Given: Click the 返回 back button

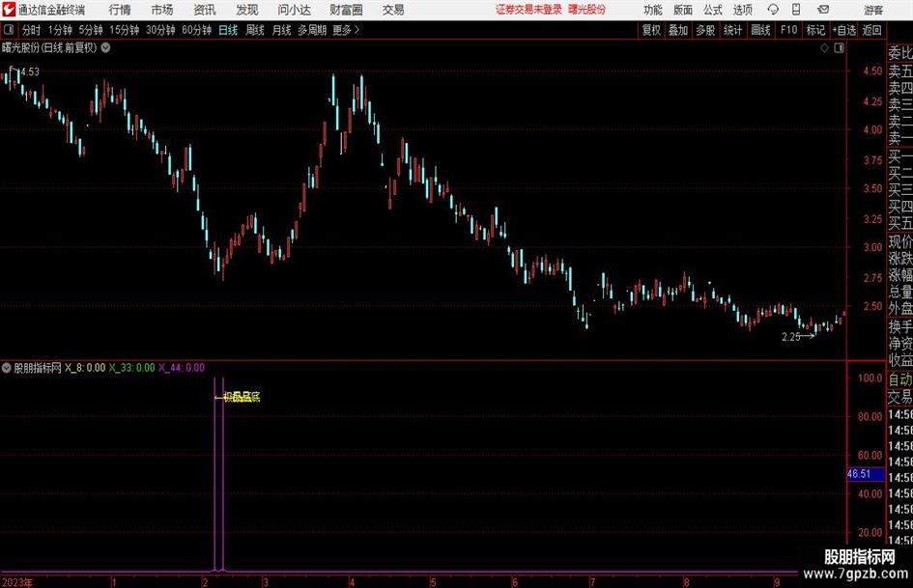Looking at the screenshot, I should pyautogui.click(x=871, y=30).
